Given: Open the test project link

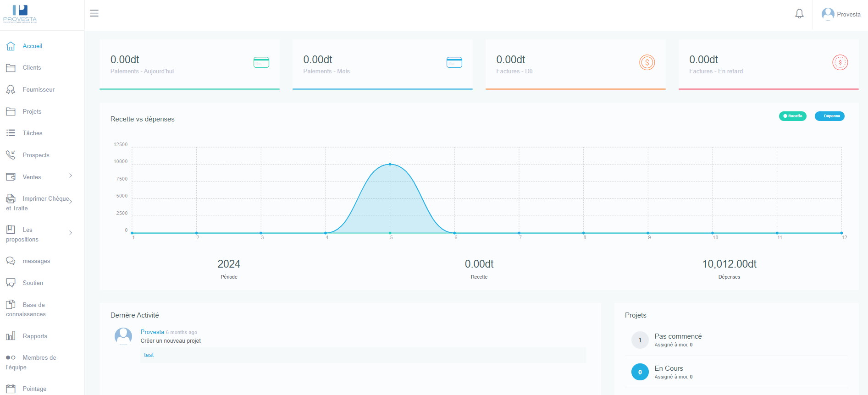Looking at the screenshot, I should (149, 355).
